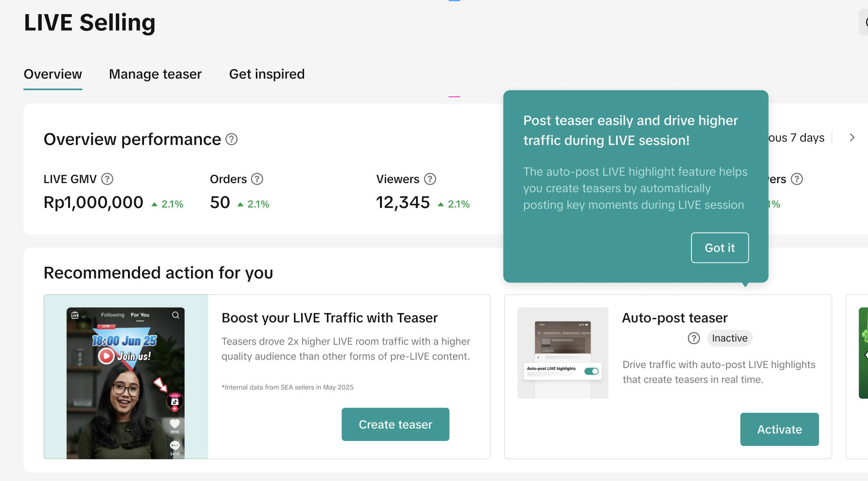The width and height of the screenshot is (868, 481).
Task: Click the red play button on teaser
Action: pos(106,356)
